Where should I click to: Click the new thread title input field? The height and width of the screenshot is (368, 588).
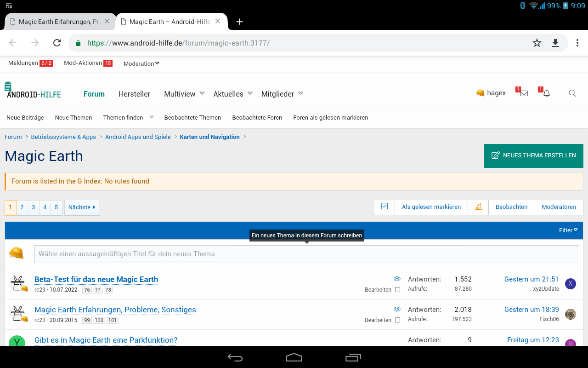tap(306, 254)
